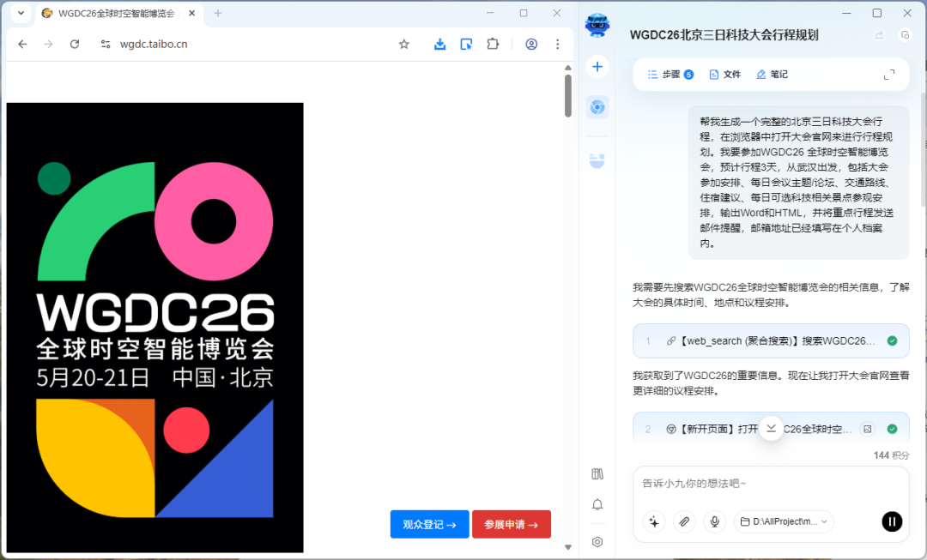The width and height of the screenshot is (927, 560).
Task: Click share icon near conversation title
Action: pos(879,35)
